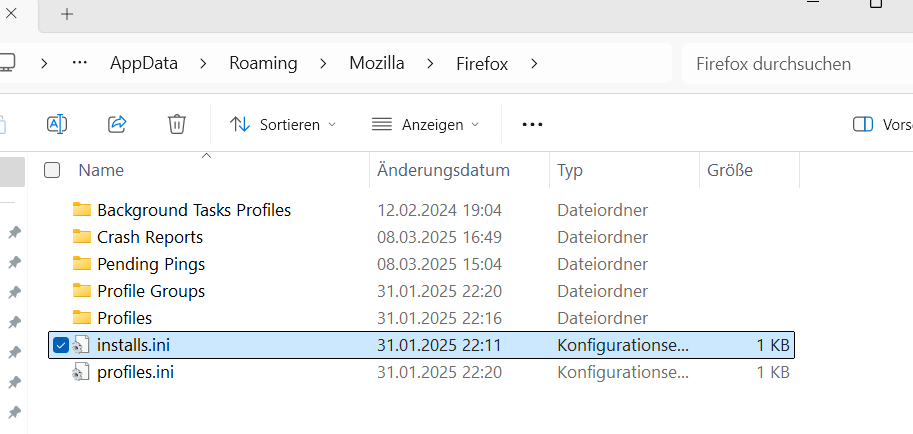Click the installs.ini file icon

click(82, 345)
